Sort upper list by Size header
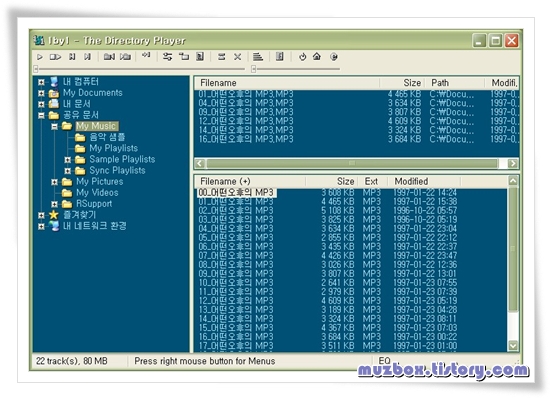 click(402, 83)
